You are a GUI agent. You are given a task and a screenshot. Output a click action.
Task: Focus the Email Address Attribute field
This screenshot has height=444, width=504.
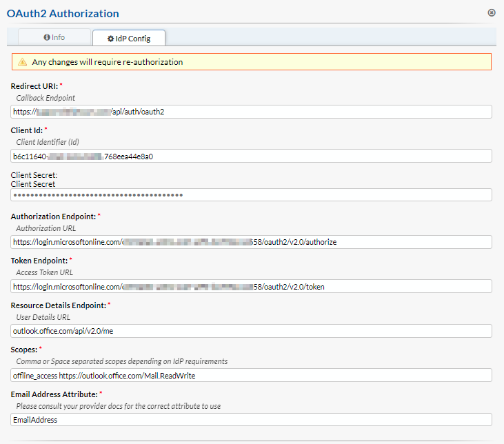point(252,419)
